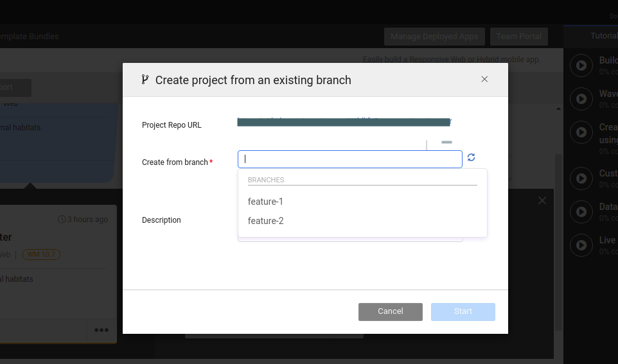The width and height of the screenshot is (618, 364).
Task: Click the WM 10.7 version badge
Action: click(41, 254)
